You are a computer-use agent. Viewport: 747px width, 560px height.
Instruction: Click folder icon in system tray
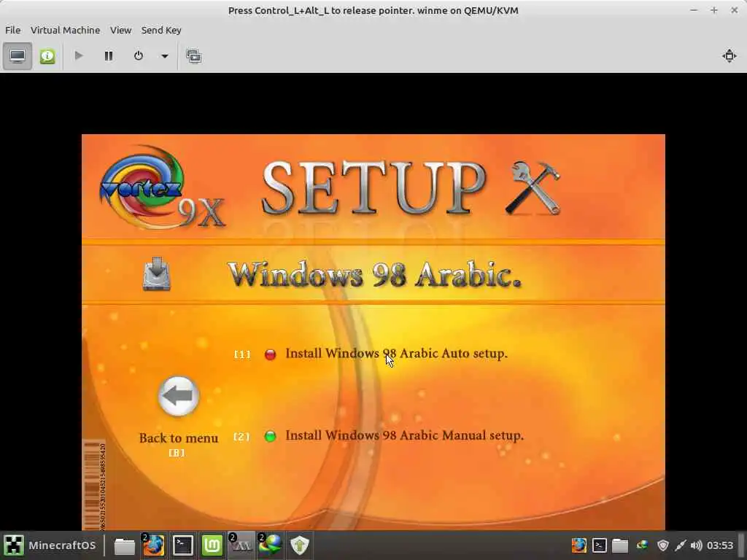tap(620, 545)
